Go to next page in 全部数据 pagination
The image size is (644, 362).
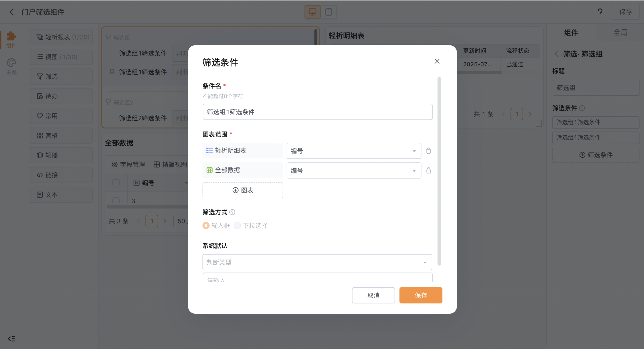(x=165, y=221)
